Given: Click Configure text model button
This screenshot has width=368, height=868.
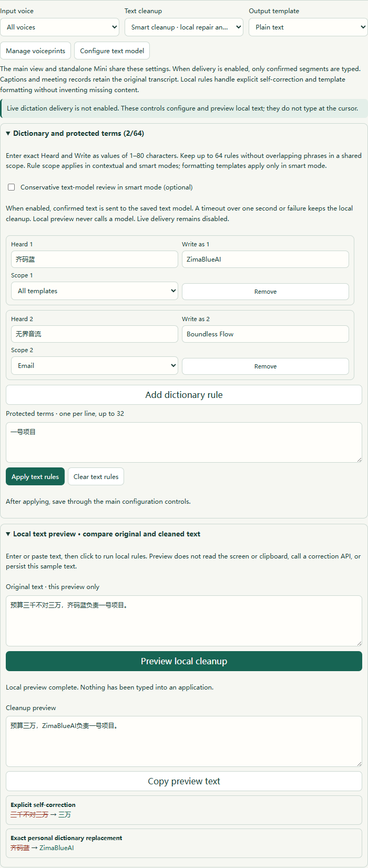Looking at the screenshot, I should (112, 51).
